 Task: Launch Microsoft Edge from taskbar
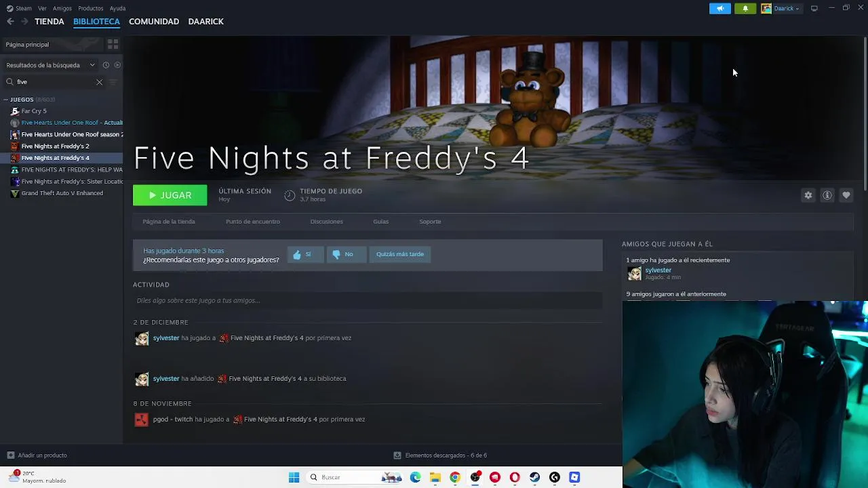[x=415, y=477]
